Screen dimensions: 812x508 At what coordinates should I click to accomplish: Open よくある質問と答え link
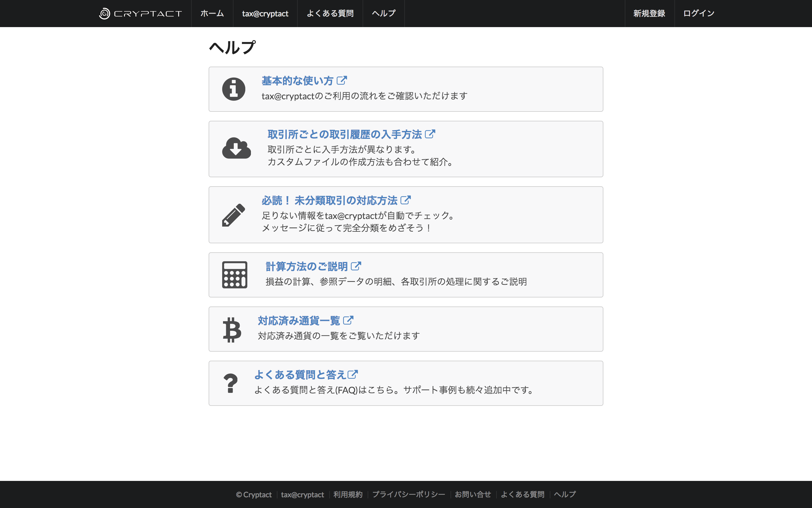tap(300, 375)
